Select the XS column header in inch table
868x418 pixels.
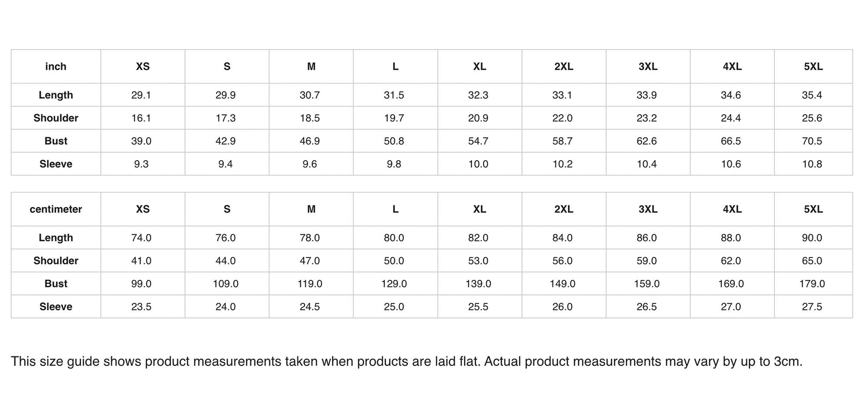tap(143, 66)
